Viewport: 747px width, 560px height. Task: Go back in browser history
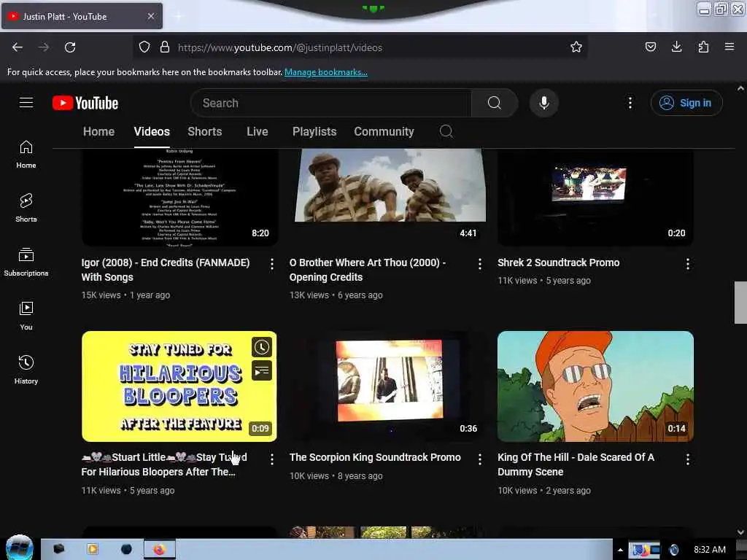pyautogui.click(x=18, y=47)
